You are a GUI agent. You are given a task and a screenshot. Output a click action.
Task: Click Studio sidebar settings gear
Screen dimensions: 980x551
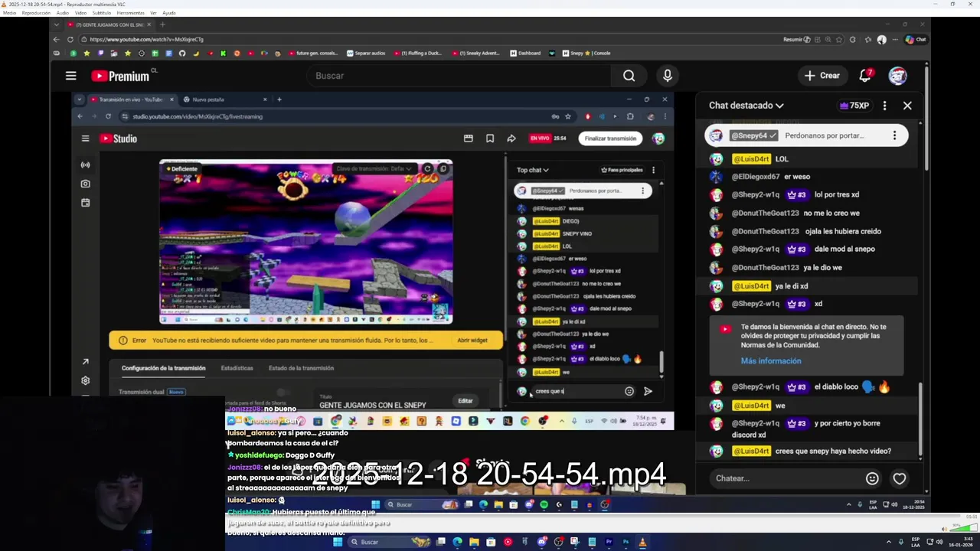pos(85,380)
